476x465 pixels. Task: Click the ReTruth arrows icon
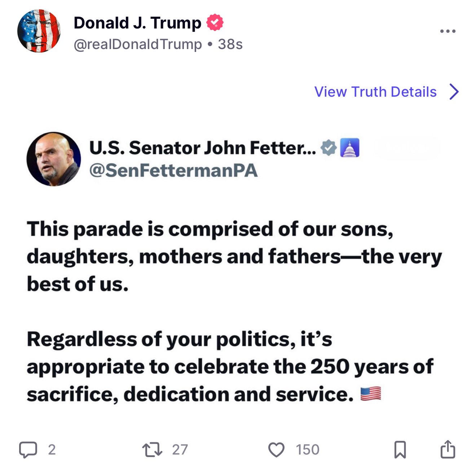tap(152, 450)
